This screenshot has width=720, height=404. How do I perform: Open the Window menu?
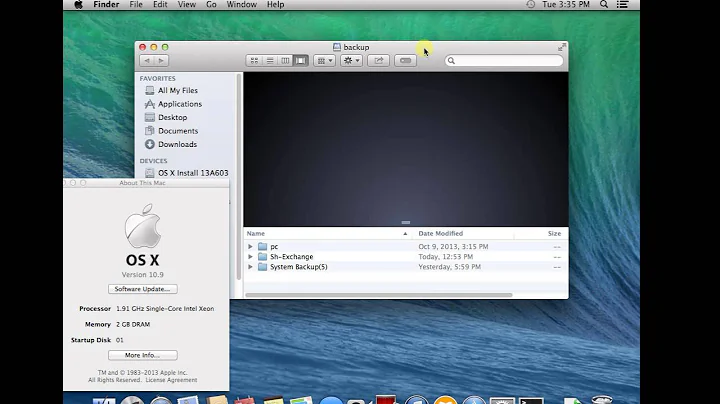[x=242, y=5]
